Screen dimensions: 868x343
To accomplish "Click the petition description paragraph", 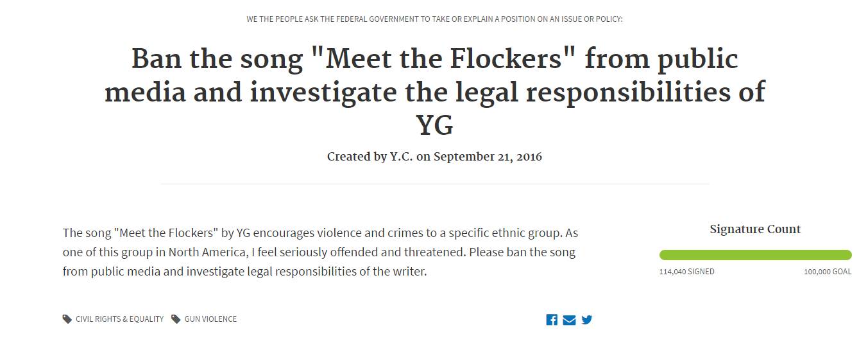I will pyautogui.click(x=321, y=252).
